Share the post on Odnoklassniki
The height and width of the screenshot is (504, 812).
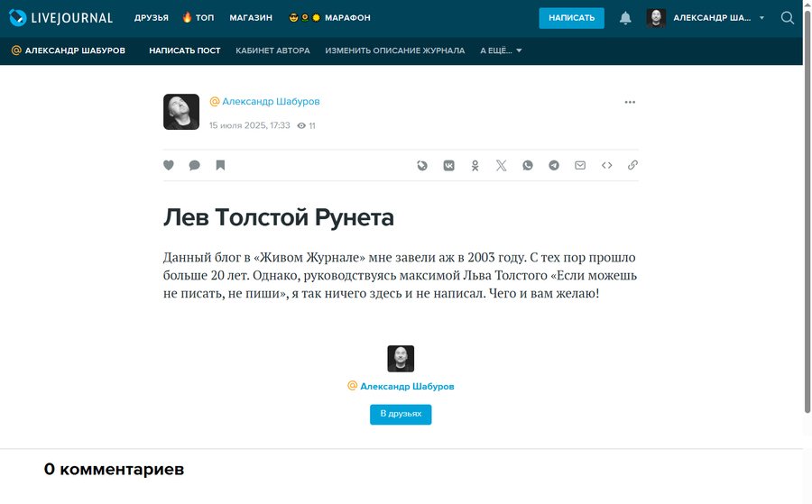click(x=475, y=166)
